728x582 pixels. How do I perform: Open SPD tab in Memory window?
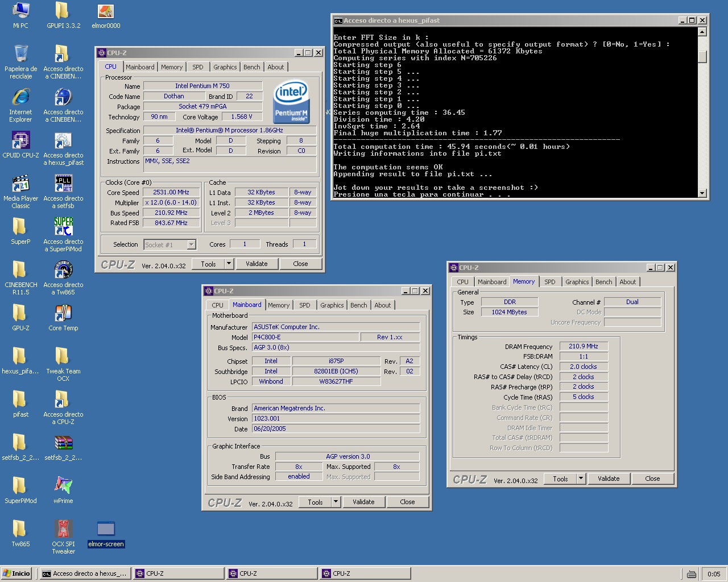pos(549,282)
